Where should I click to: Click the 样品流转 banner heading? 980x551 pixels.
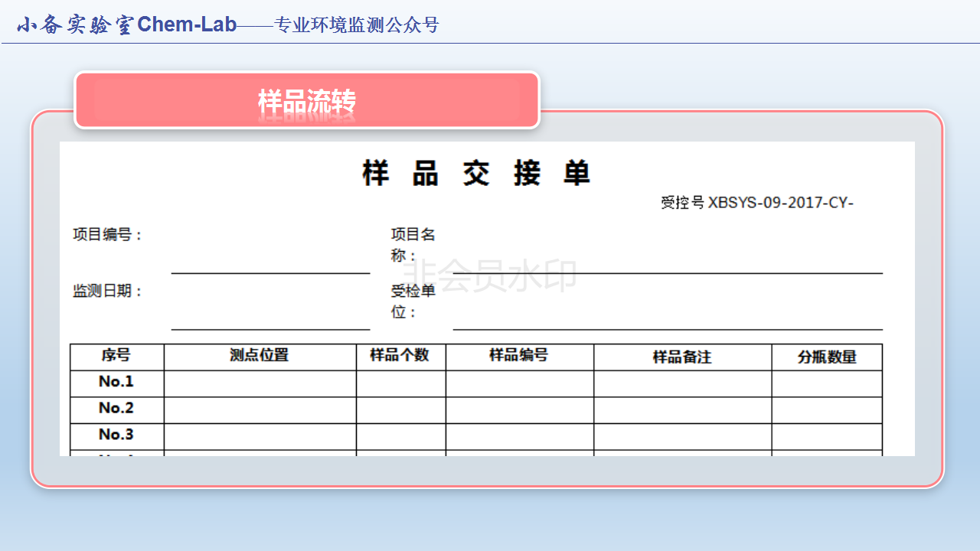click(307, 101)
